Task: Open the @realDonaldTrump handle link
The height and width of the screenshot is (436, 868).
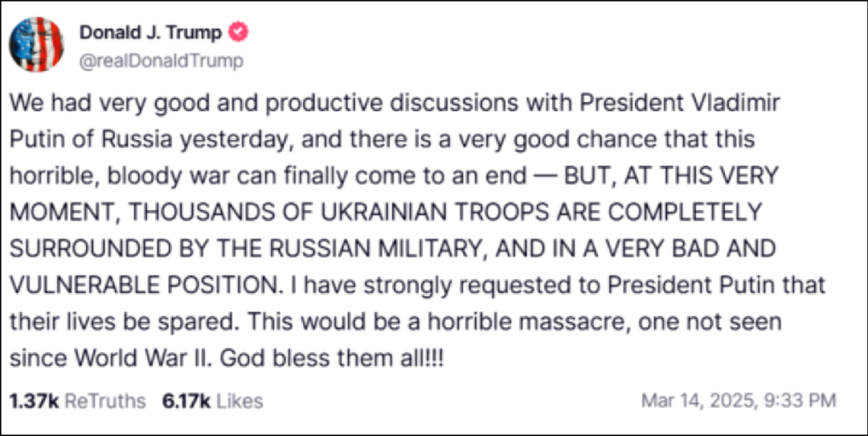Action: (161, 61)
